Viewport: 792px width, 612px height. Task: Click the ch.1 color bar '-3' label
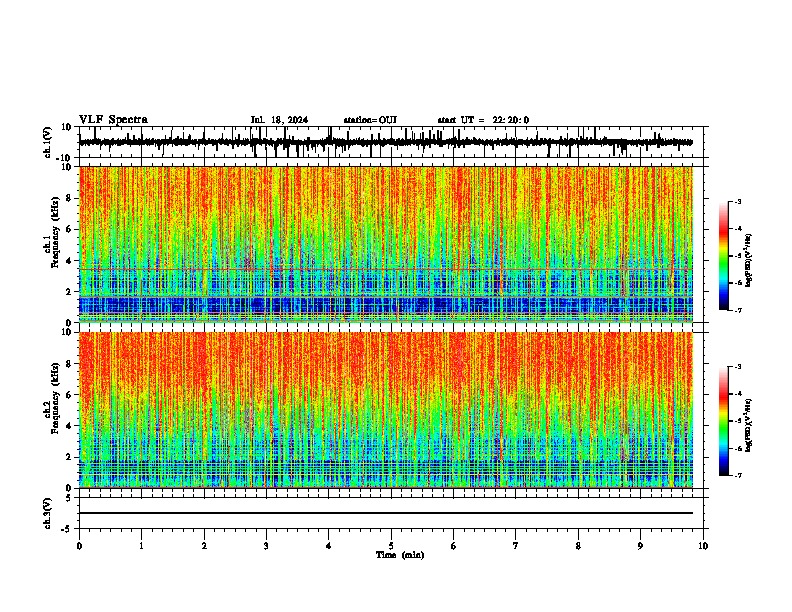click(x=737, y=201)
